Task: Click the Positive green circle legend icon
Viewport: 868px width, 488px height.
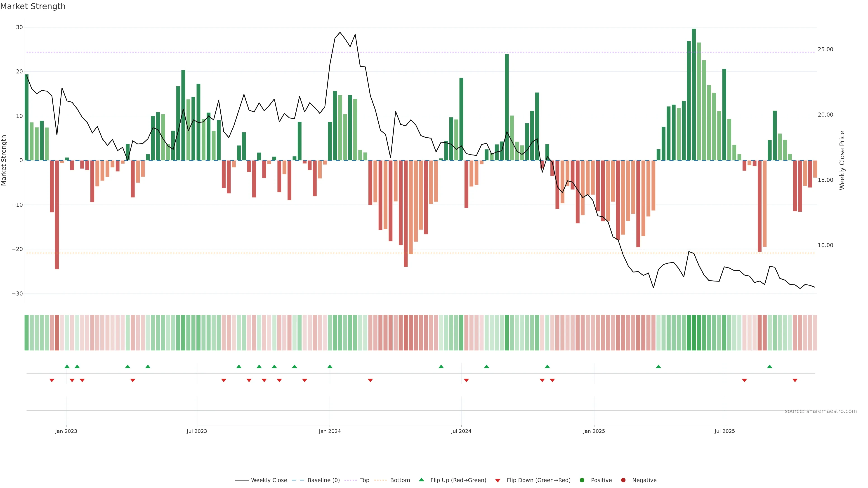Action: pyautogui.click(x=582, y=480)
